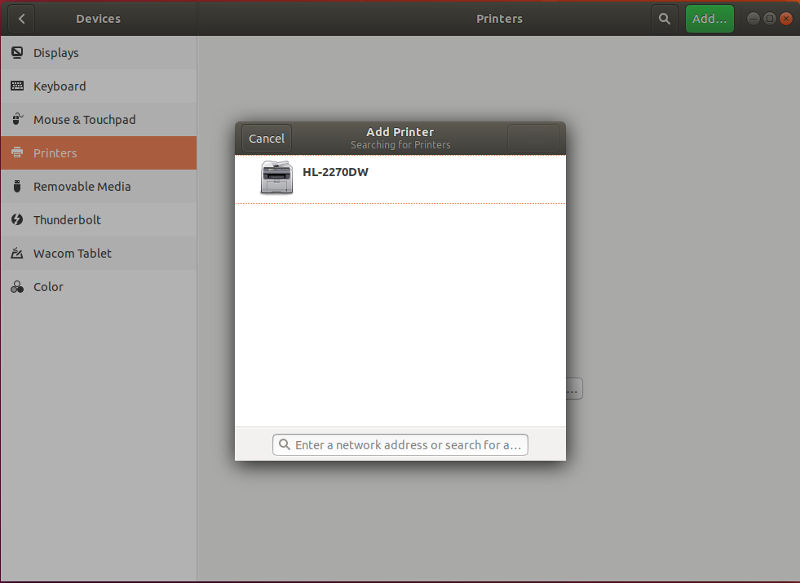Select the HL-2270DW printer from the list
Image resolution: width=800 pixels, height=583 pixels.
pyautogui.click(x=334, y=171)
